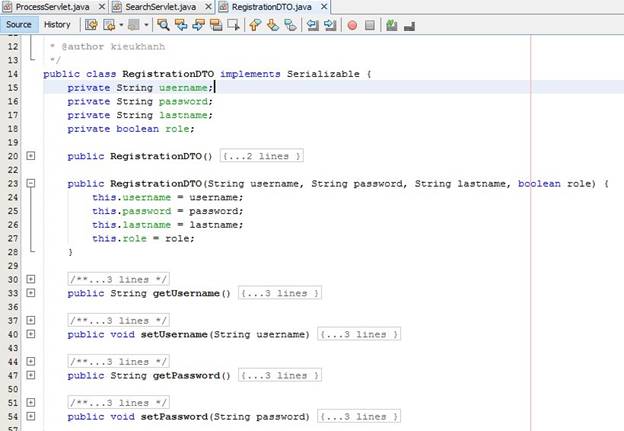The image size is (624, 431).
Task: Click the RegistrationDTO.java tab file icon
Action: tap(224, 7)
